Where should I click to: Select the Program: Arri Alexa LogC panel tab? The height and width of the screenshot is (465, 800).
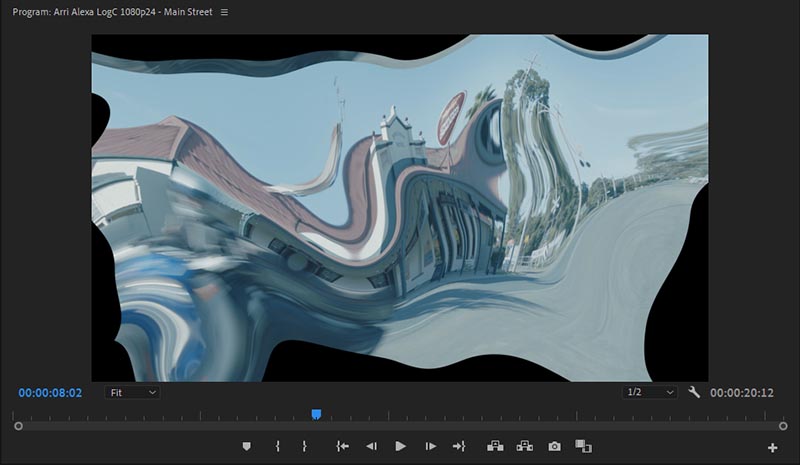tap(112, 12)
